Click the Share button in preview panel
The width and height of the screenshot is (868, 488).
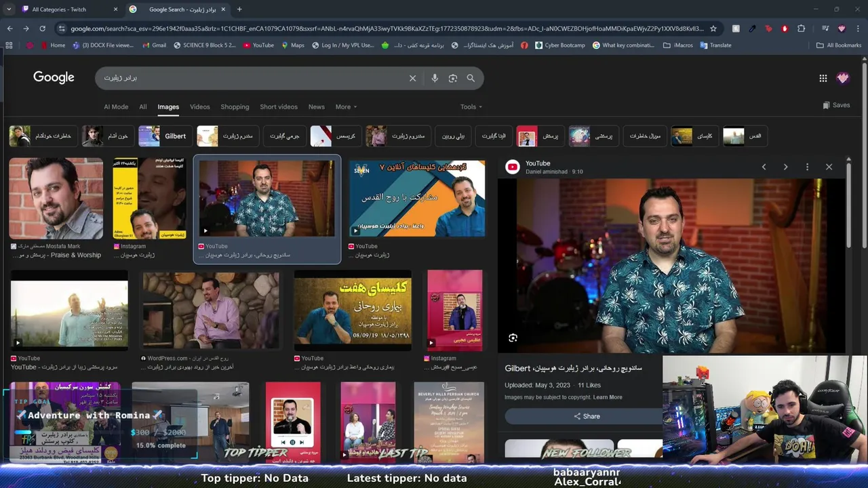pyautogui.click(x=587, y=416)
